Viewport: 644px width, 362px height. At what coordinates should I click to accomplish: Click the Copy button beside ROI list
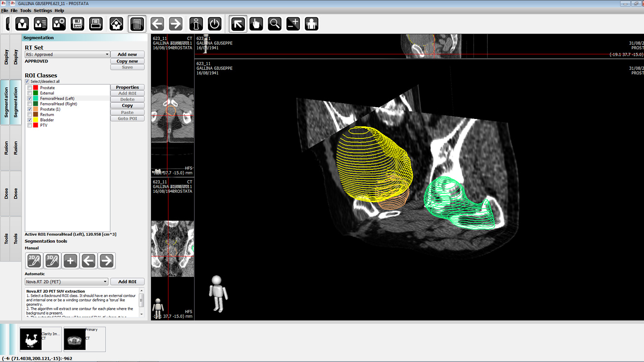tap(127, 105)
